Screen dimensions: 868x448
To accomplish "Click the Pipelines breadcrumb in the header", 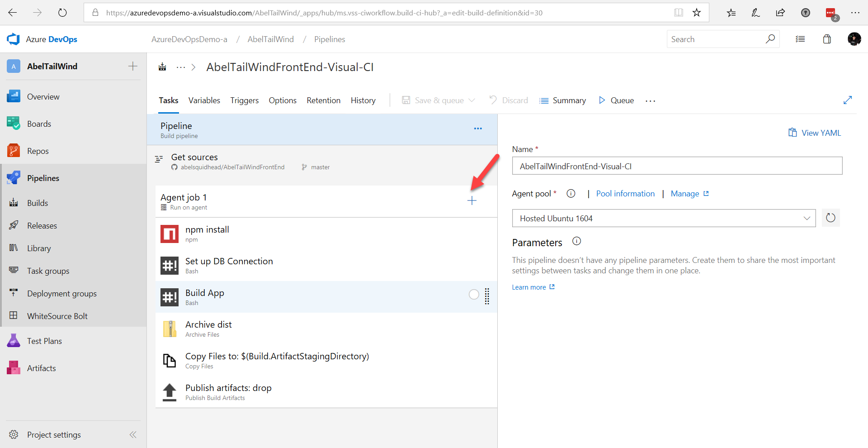I will [330, 39].
